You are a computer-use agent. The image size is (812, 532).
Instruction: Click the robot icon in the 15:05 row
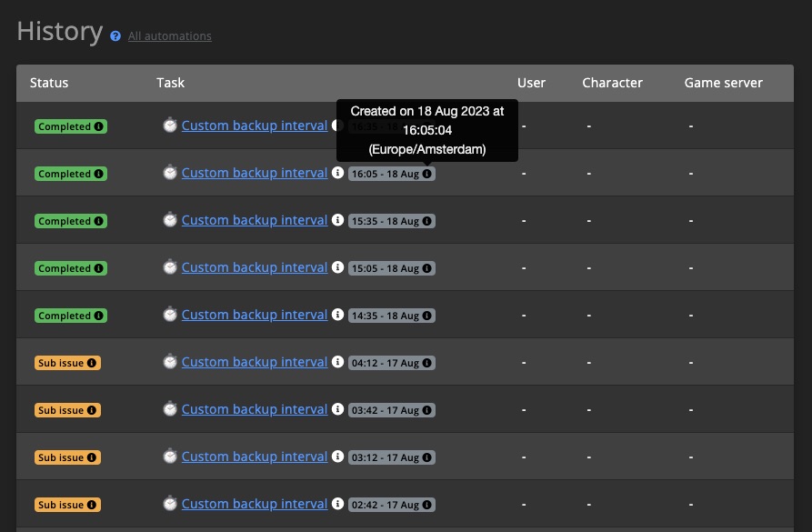tap(170, 267)
